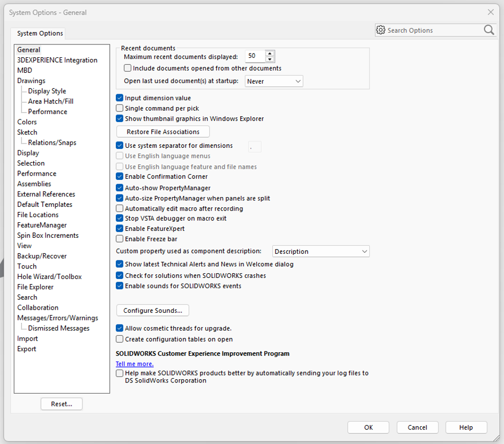
Task: Open Default Templates options
Action: (x=45, y=204)
